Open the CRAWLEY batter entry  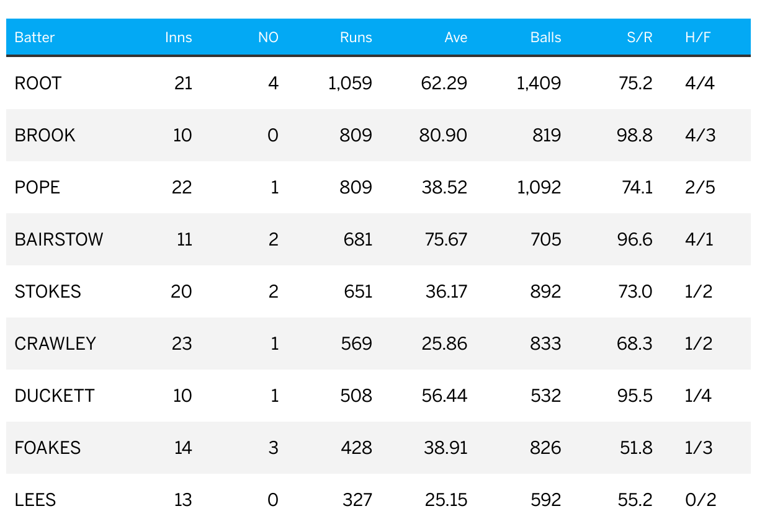(x=55, y=344)
